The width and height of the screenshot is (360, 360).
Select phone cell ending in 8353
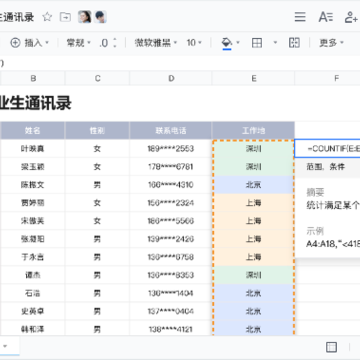171,275
